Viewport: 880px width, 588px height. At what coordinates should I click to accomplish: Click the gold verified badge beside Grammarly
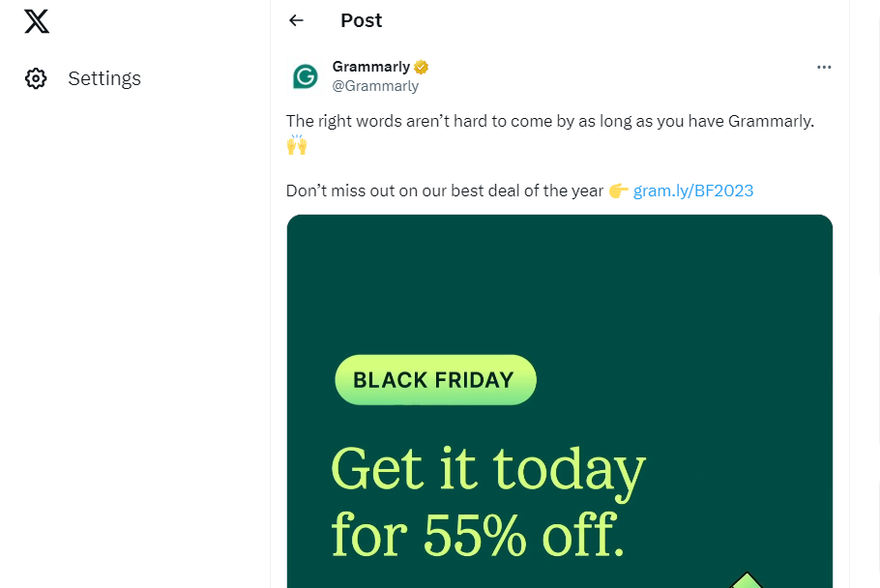422,67
